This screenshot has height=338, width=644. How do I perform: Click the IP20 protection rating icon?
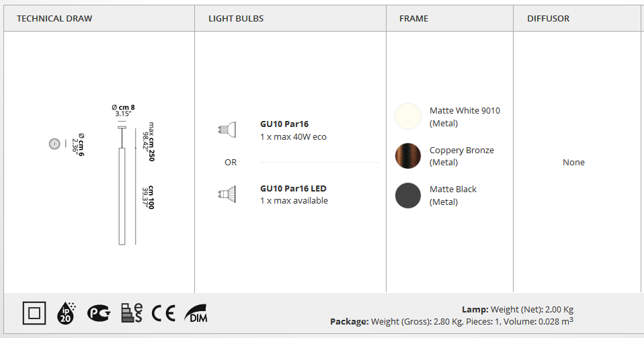[66, 313]
